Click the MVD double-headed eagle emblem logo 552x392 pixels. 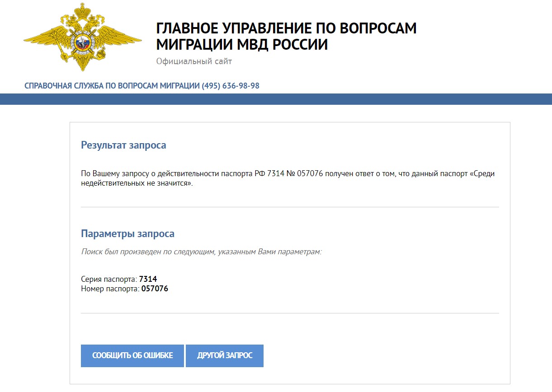pyautogui.click(x=83, y=37)
